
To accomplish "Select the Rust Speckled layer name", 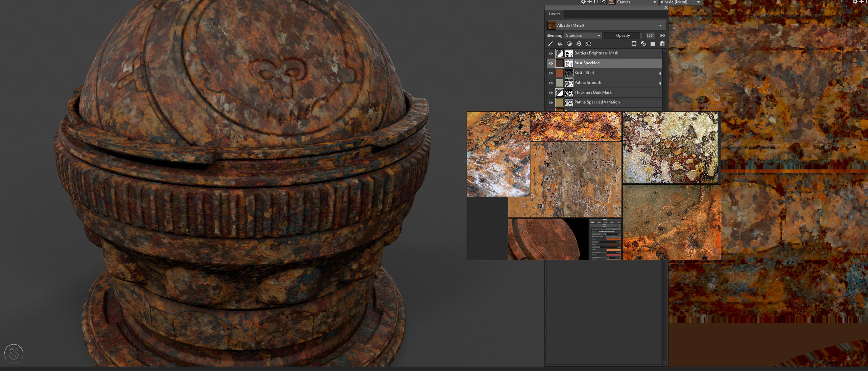I will (x=587, y=63).
